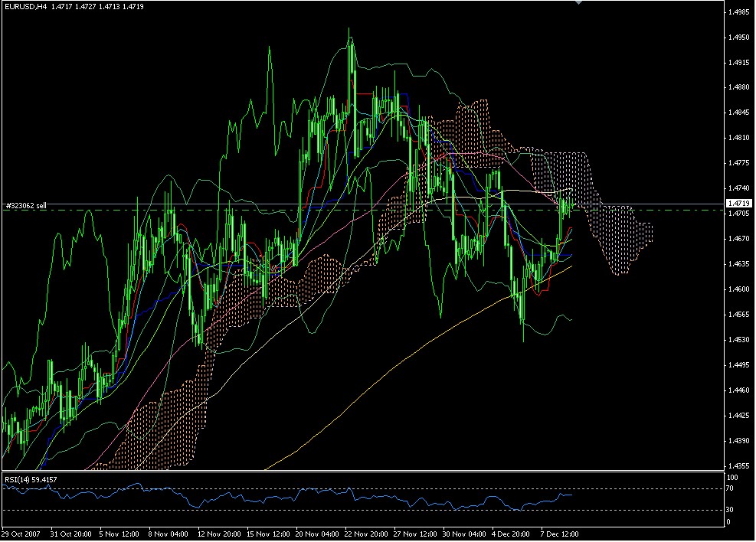Click the 1.4950 price axis label
Screen dimensions: 756x542
click(739, 37)
